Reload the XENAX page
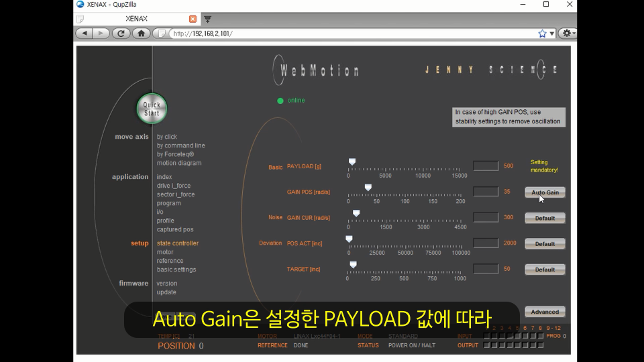The width and height of the screenshot is (644, 362). [121, 34]
